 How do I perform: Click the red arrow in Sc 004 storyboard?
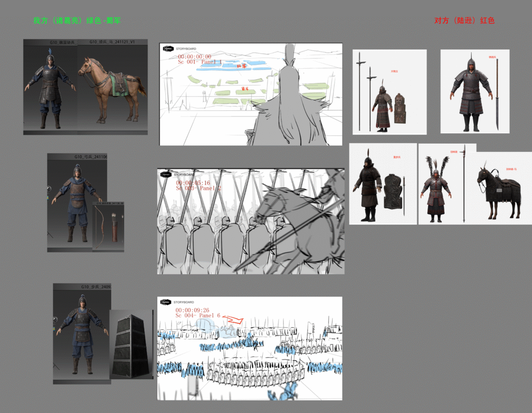pyautogui.click(x=234, y=320)
